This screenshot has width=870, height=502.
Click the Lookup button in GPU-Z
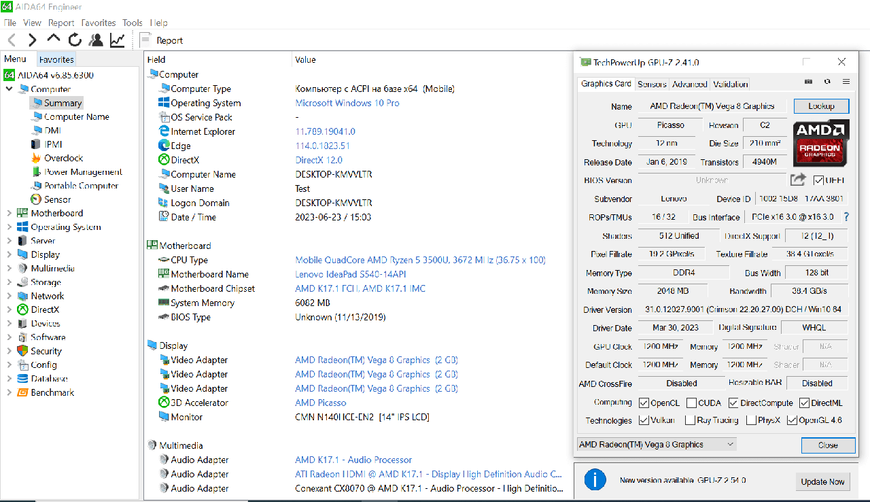821,106
